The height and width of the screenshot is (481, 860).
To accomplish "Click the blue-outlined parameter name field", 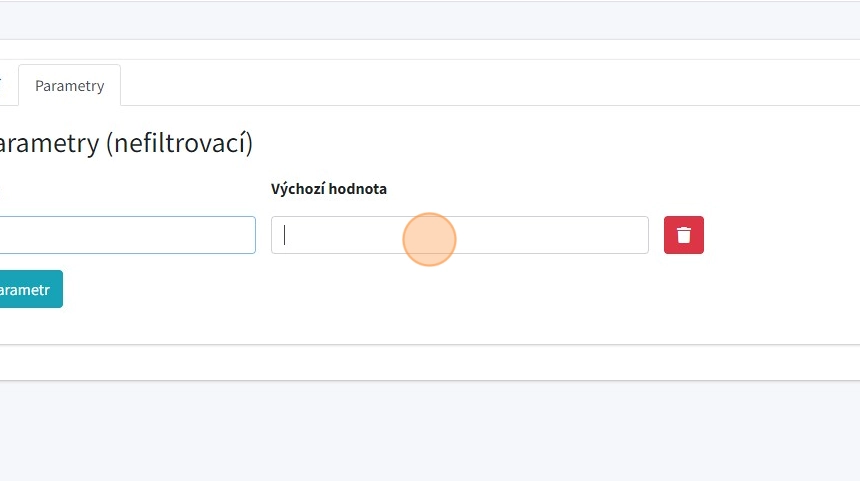I will 126,235.
